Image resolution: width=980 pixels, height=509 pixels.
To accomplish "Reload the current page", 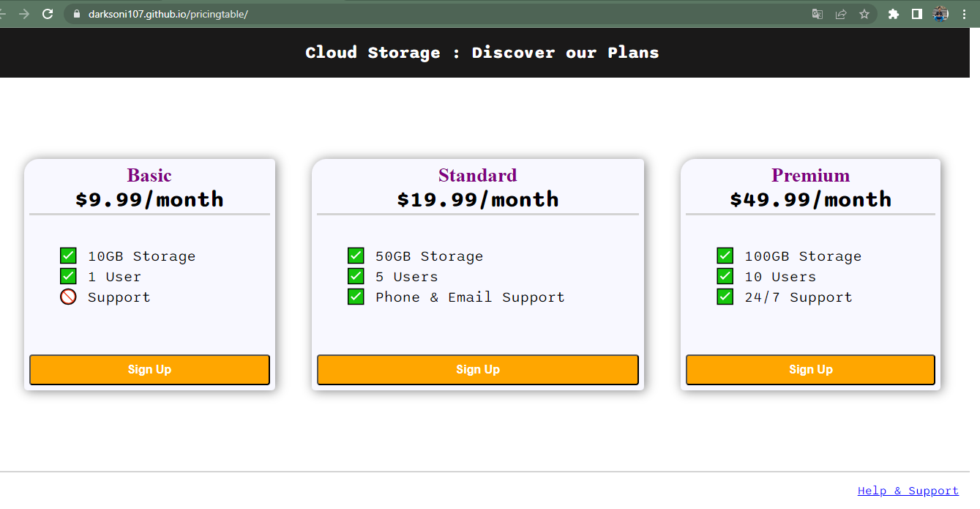I will [x=48, y=14].
